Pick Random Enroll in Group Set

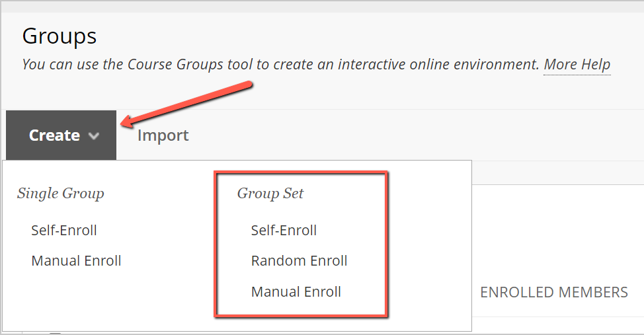pos(299,261)
